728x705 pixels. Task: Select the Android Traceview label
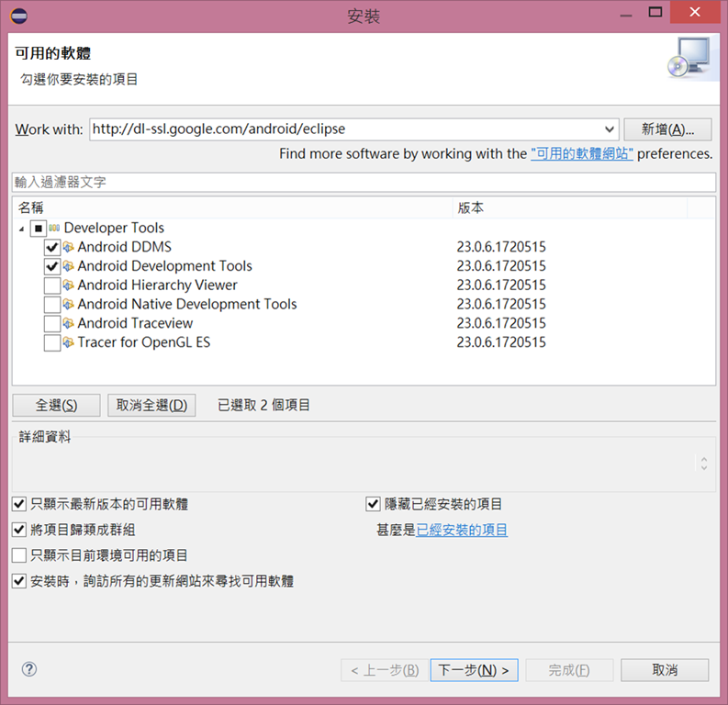tap(135, 323)
